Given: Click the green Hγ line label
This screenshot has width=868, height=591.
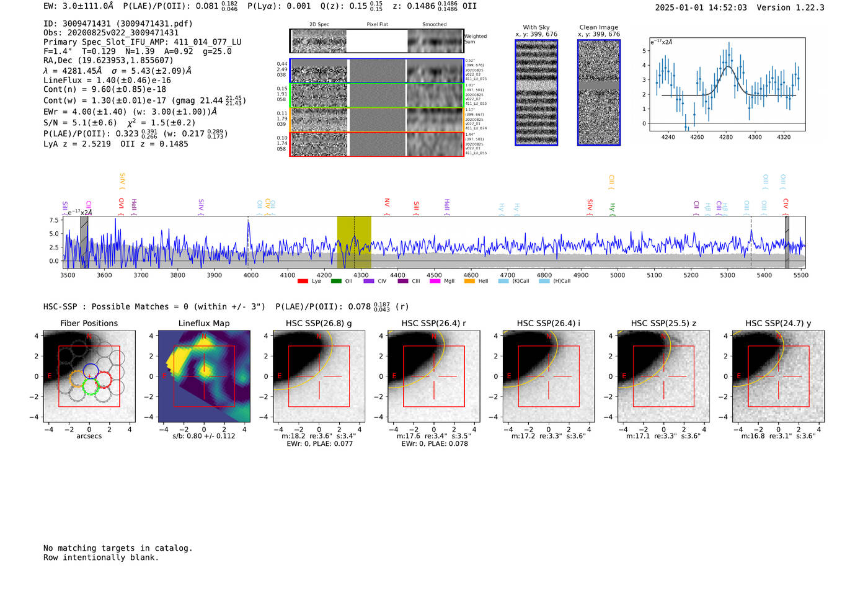Looking at the screenshot, I should coord(612,209).
